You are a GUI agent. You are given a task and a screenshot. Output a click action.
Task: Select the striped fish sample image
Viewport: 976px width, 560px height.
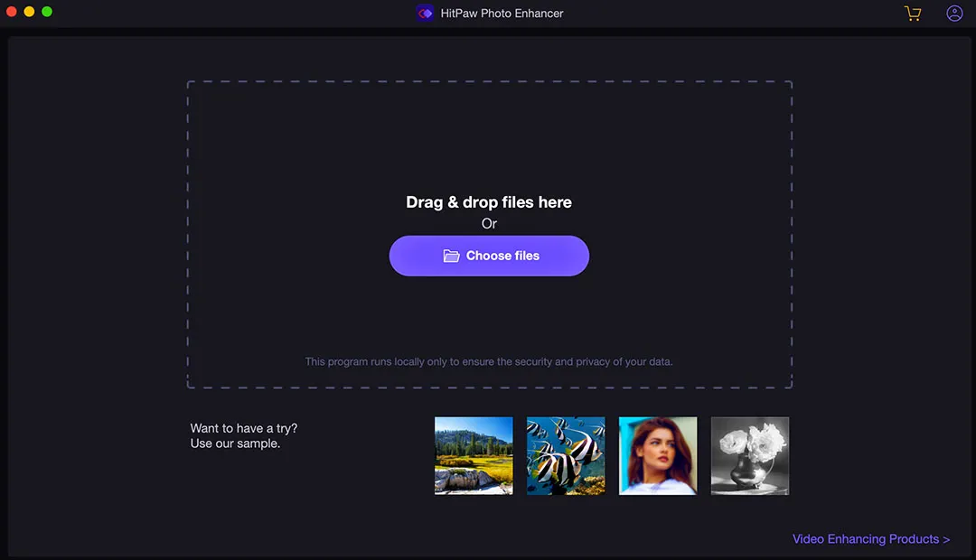click(x=566, y=456)
